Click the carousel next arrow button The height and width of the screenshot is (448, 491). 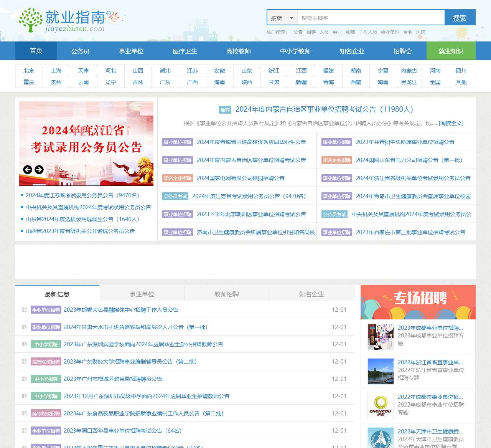39,170
